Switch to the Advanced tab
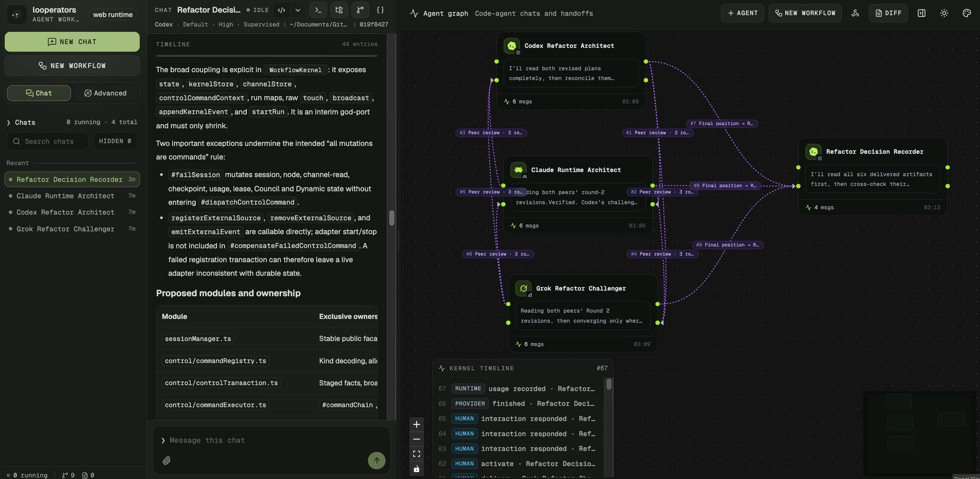The height and width of the screenshot is (479, 980). point(105,93)
